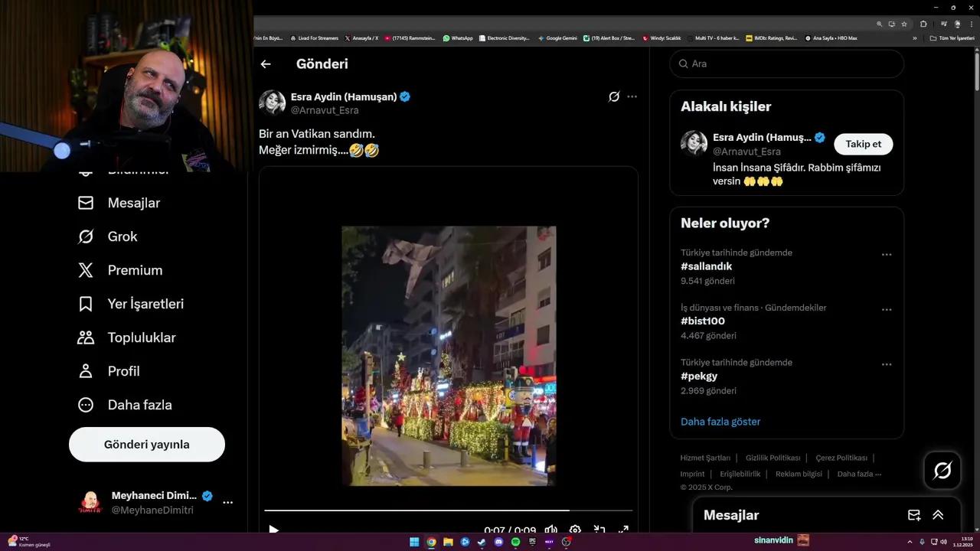Click the Ara search field
This screenshot has width=980, height=551.
[x=789, y=64]
